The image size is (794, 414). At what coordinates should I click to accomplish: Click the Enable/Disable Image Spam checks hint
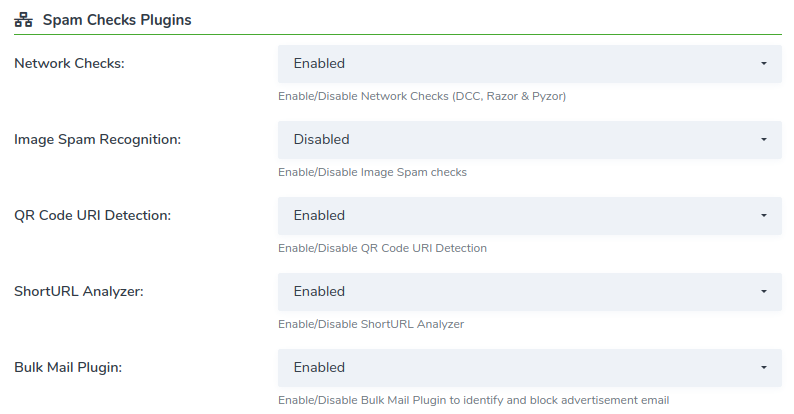click(x=372, y=172)
